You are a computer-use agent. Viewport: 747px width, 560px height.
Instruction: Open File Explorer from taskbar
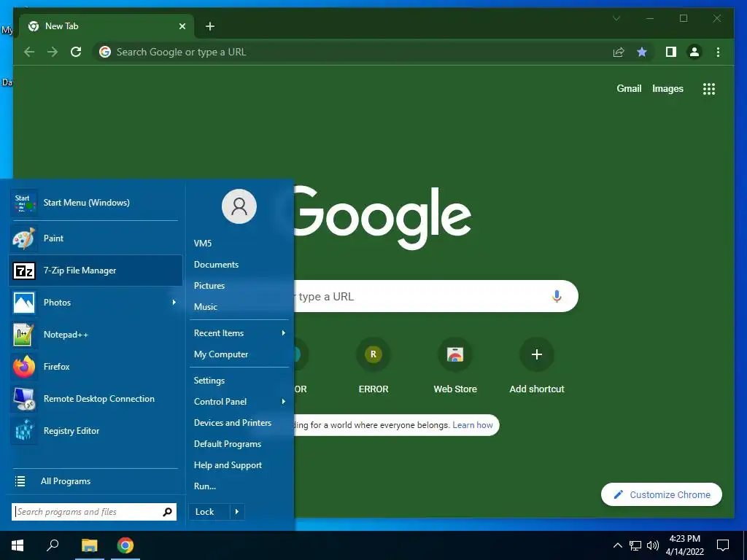[x=89, y=545]
